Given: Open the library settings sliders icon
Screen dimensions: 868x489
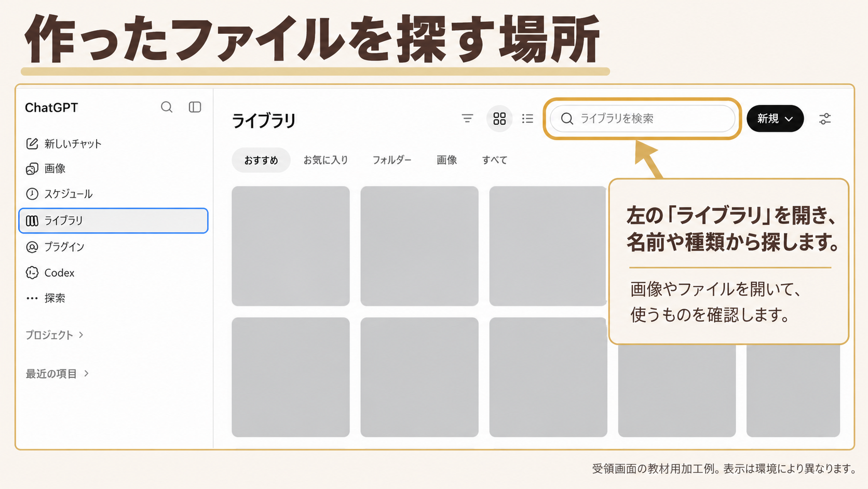Looking at the screenshot, I should pyautogui.click(x=825, y=118).
